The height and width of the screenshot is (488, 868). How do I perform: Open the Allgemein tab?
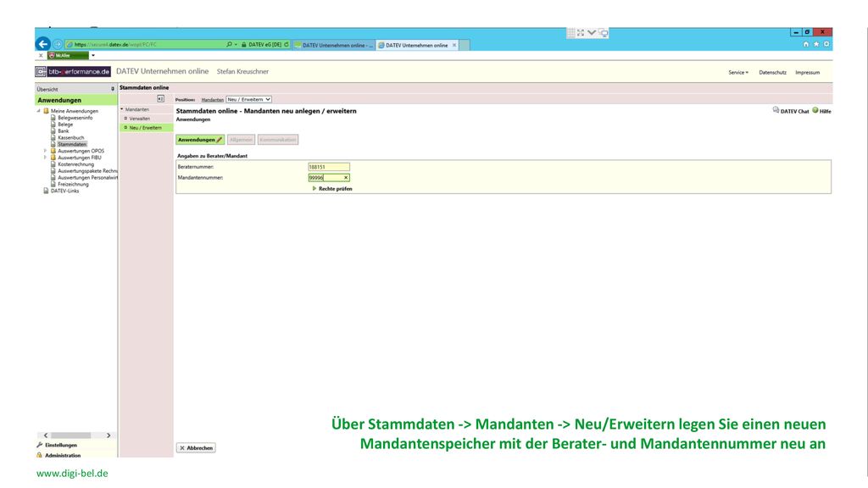click(x=241, y=140)
